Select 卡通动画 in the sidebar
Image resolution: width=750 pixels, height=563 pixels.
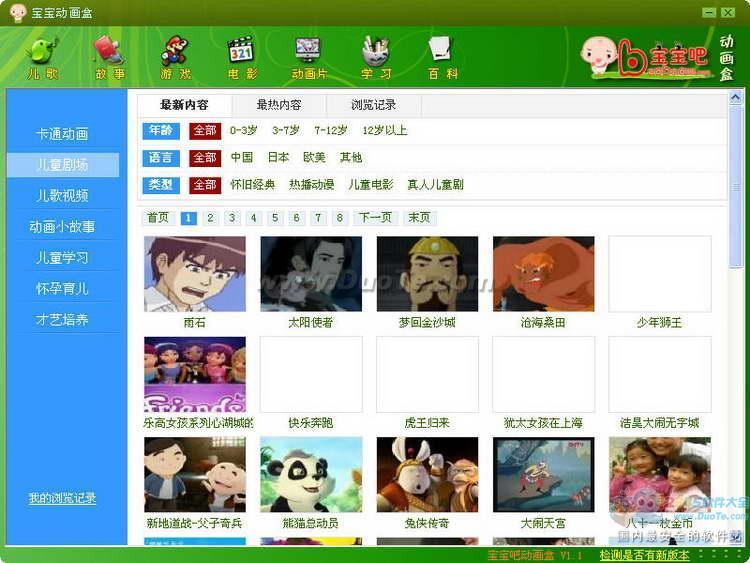click(62, 134)
